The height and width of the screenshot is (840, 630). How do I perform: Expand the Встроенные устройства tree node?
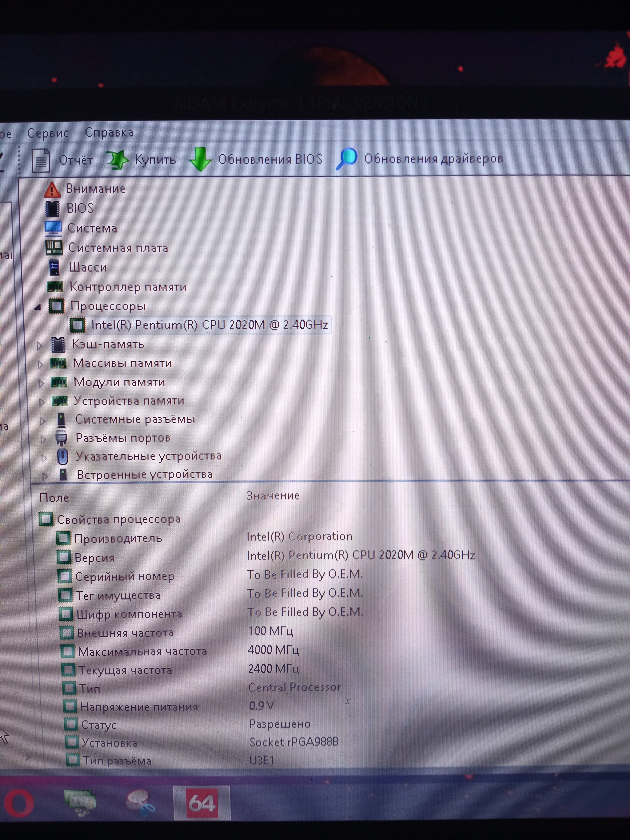[x=45, y=476]
